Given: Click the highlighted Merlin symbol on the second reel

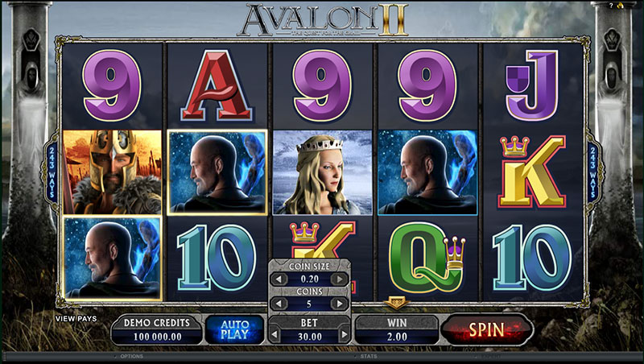Looking at the screenshot, I should pos(217,172).
